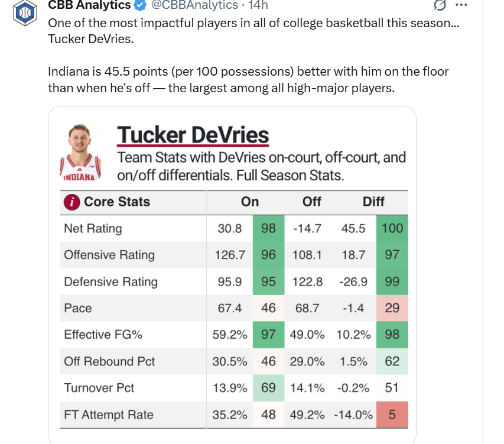
Task: Click the Diff column header
Action: coord(373,202)
